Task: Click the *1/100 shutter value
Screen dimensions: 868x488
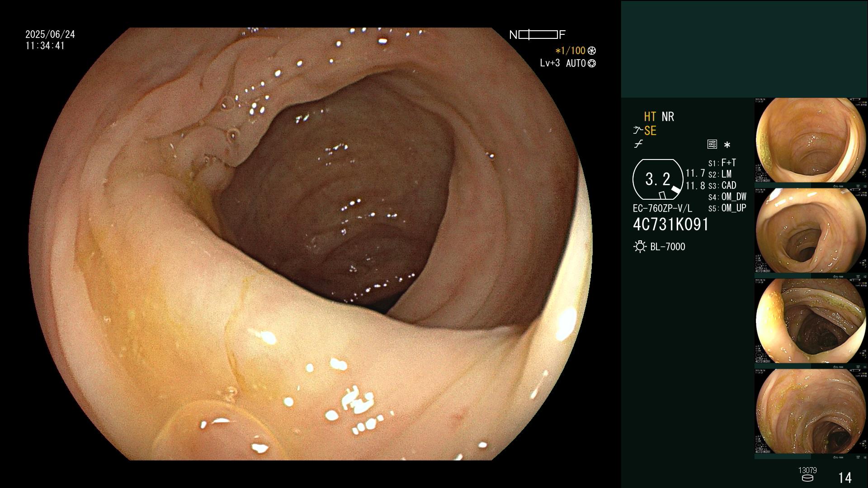Action: coord(571,51)
